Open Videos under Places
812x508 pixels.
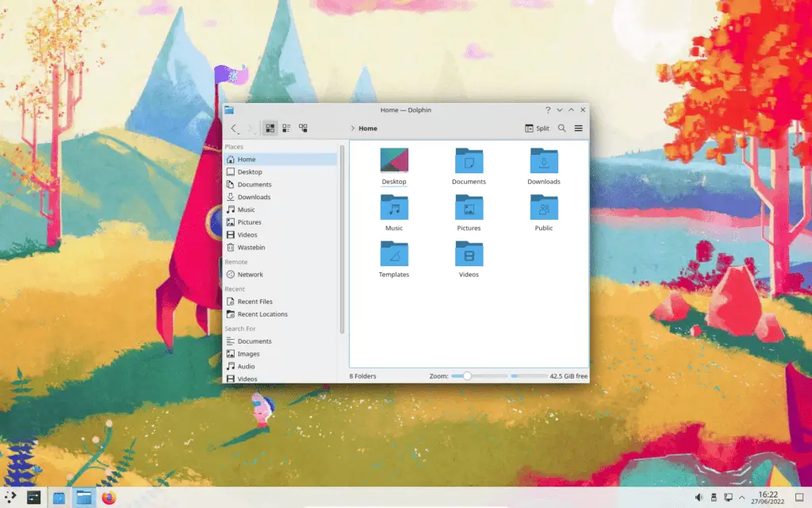click(x=280, y=234)
